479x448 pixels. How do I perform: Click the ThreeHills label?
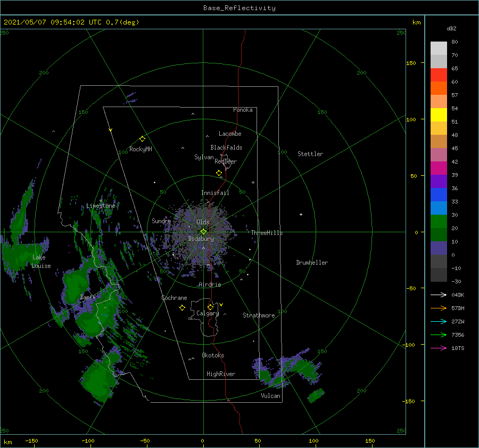pos(267,233)
